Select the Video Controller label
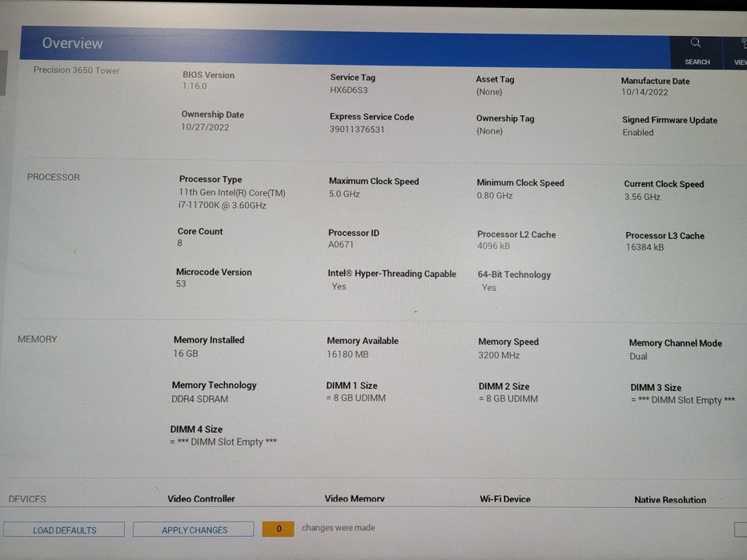747x560 pixels. coord(201,498)
